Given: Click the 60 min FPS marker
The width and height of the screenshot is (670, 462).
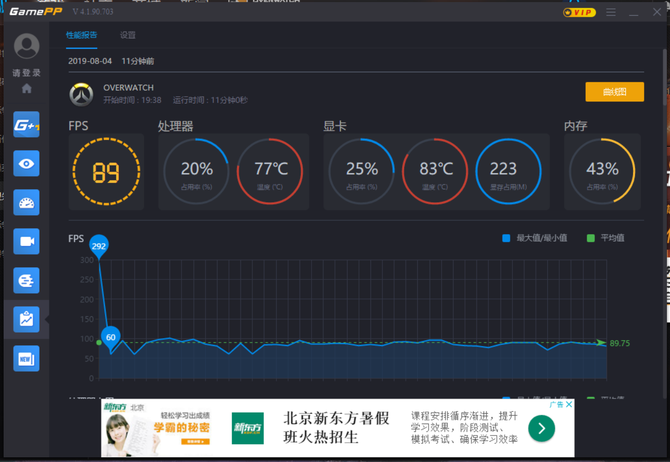Looking at the screenshot, I should (111, 338).
